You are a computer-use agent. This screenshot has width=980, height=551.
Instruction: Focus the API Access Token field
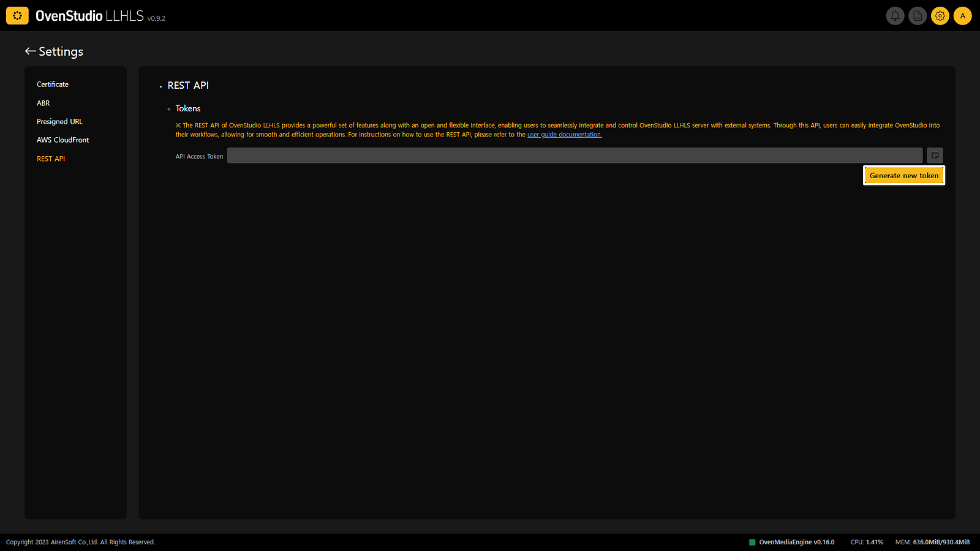pyautogui.click(x=575, y=156)
